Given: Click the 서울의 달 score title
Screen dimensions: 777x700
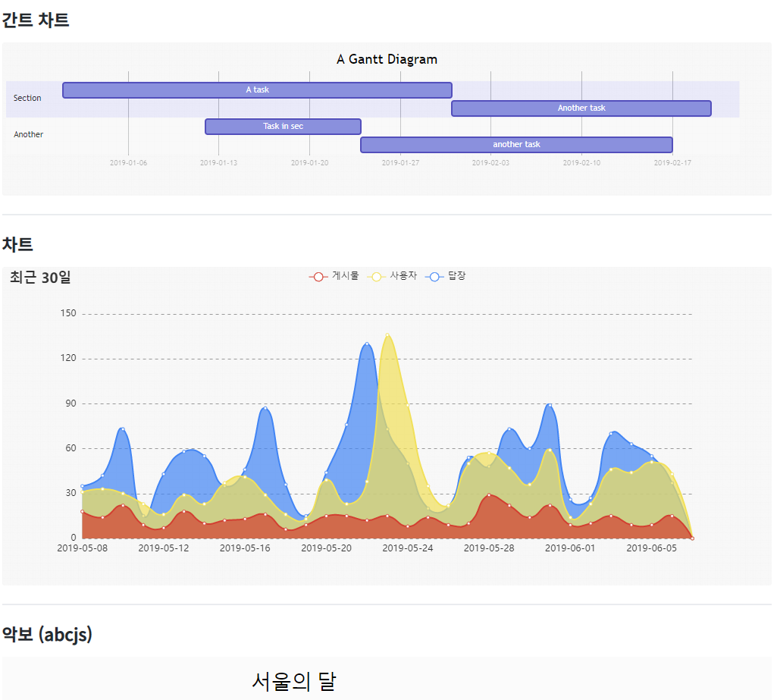Looking at the screenshot, I should [x=293, y=681].
